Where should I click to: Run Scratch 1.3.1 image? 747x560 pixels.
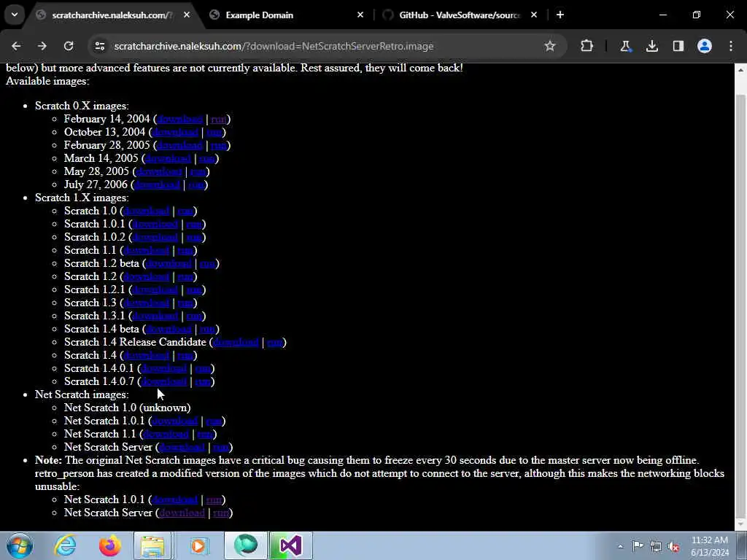tap(194, 316)
